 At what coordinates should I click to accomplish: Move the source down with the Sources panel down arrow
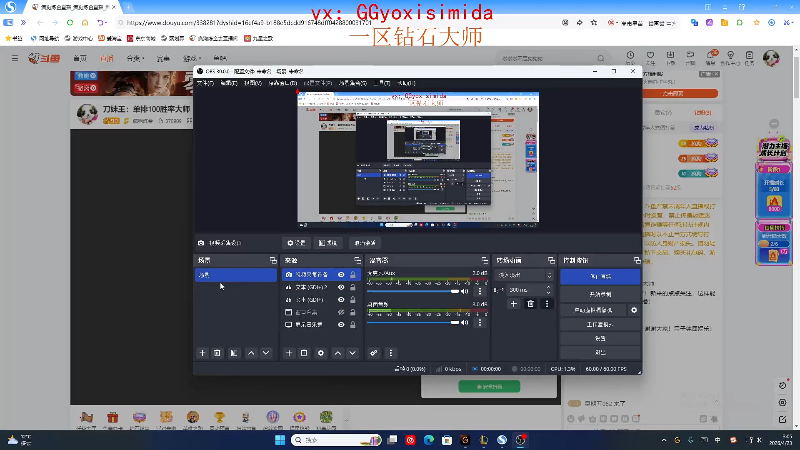coord(353,353)
